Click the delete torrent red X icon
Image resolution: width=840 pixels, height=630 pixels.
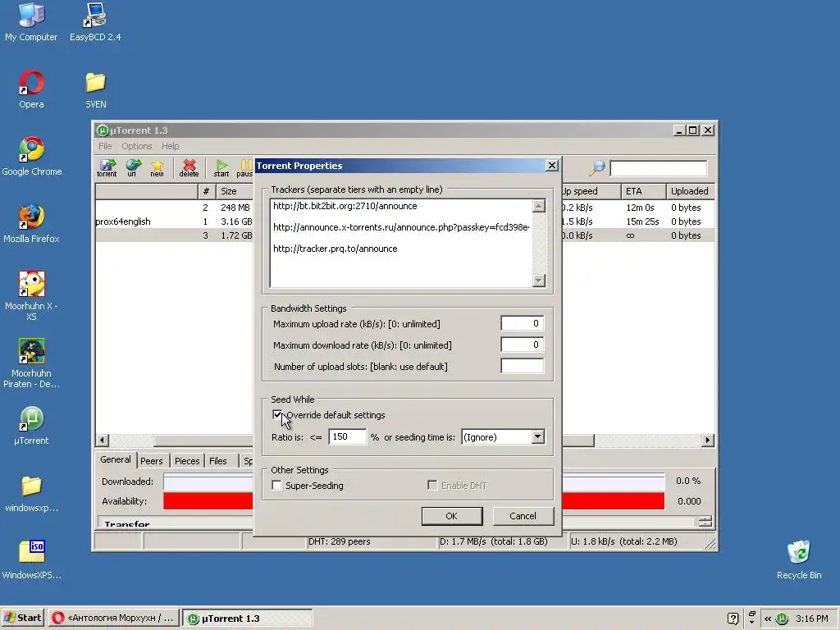pos(189,167)
